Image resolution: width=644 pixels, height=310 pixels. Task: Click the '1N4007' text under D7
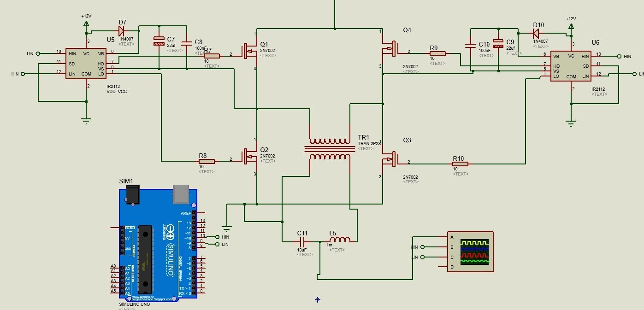126,40
